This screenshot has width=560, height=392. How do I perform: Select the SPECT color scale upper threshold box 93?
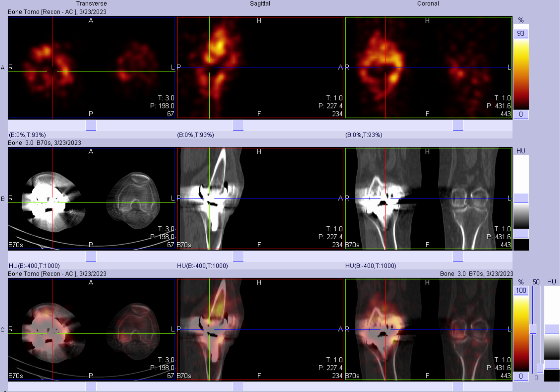click(521, 34)
